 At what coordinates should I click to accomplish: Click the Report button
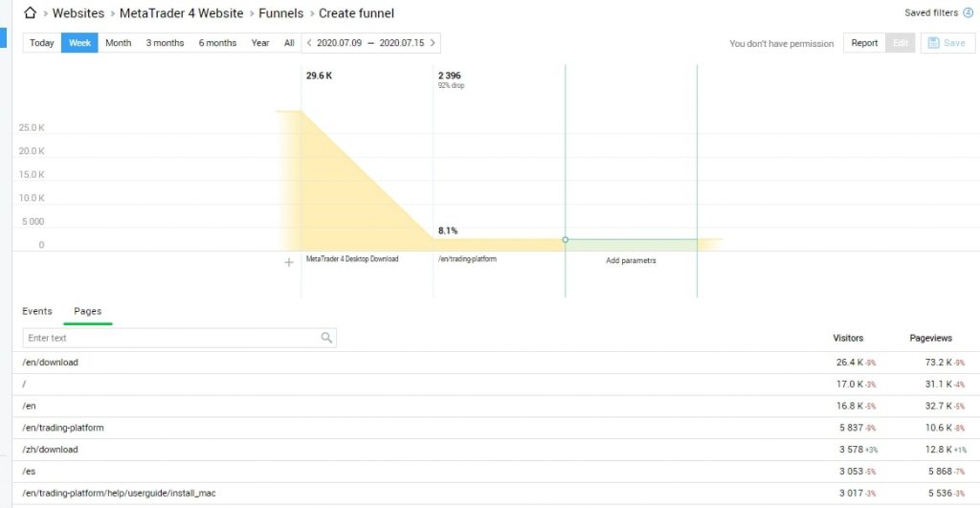tap(864, 42)
